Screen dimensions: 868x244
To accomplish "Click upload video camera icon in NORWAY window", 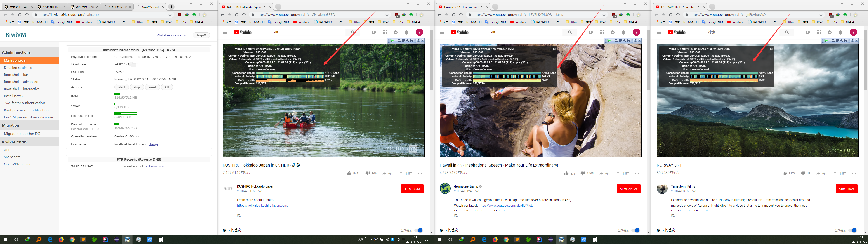I will click(x=808, y=32).
